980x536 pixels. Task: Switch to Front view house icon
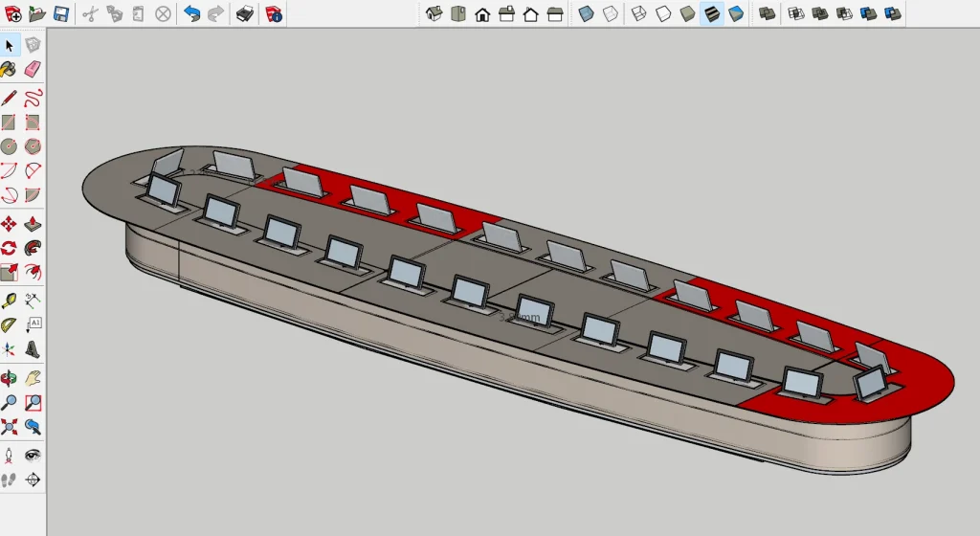482,13
